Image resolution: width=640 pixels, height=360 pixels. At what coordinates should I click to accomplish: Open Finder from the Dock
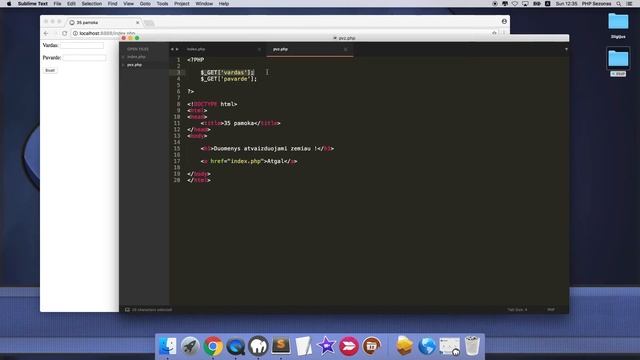pos(167,346)
